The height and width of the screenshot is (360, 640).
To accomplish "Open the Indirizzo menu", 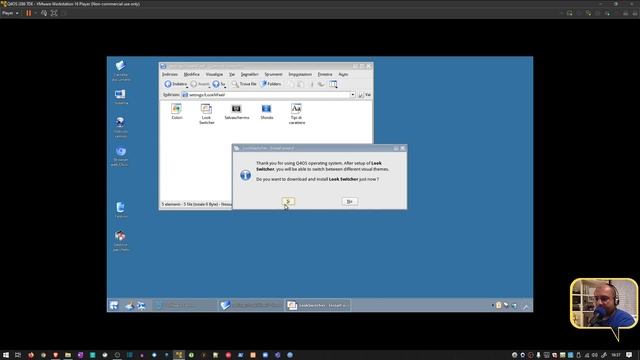I will coord(170,74).
